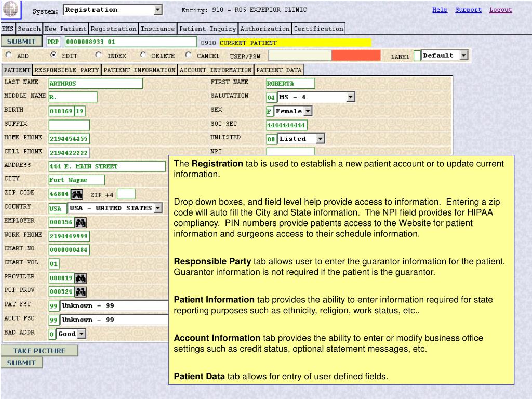The width and height of the screenshot is (532, 399).
Task: Open the Help link
Action: 440,10
